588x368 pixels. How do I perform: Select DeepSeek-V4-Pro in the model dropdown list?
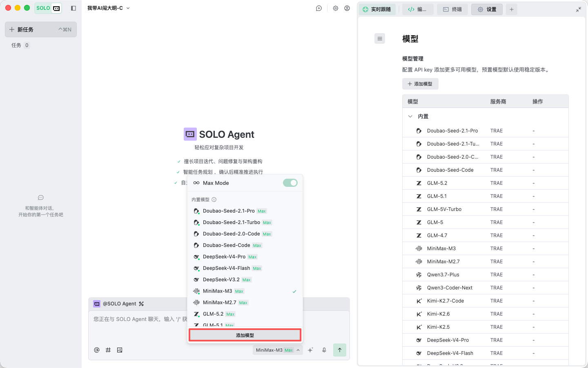pyautogui.click(x=245, y=257)
